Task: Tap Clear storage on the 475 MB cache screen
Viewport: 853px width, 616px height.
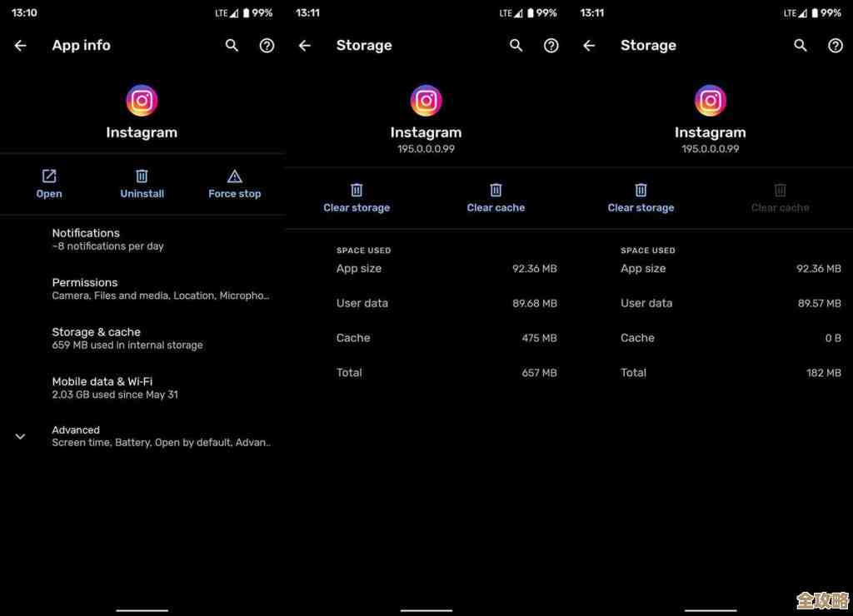Action: (357, 197)
